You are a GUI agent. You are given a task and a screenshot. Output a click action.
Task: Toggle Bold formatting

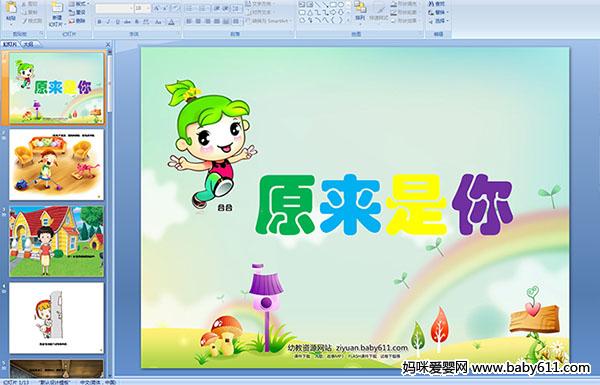(99, 22)
